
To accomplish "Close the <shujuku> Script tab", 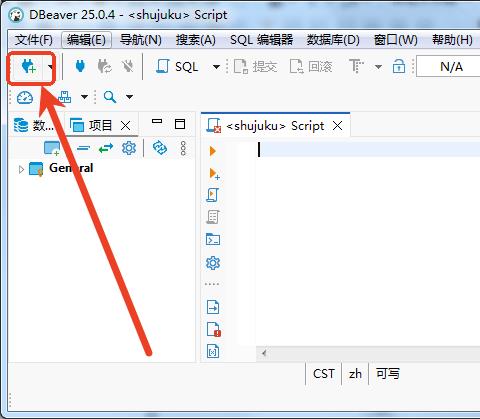I will click(338, 126).
